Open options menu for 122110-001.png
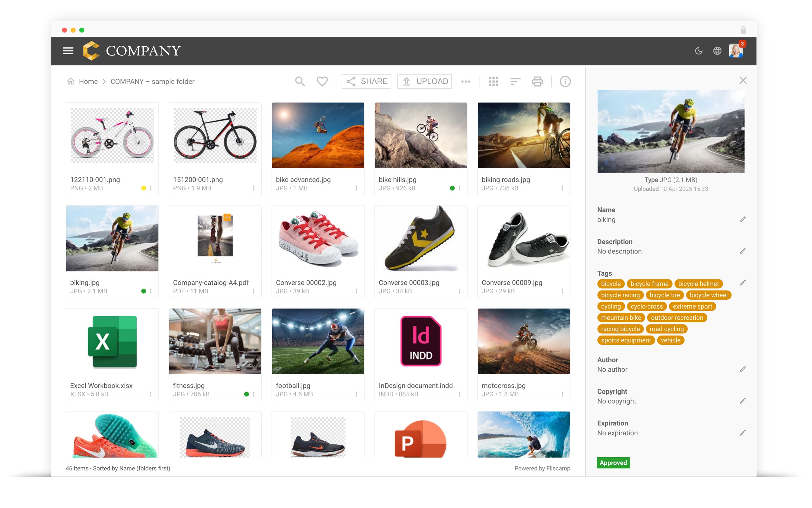 pyautogui.click(x=151, y=188)
